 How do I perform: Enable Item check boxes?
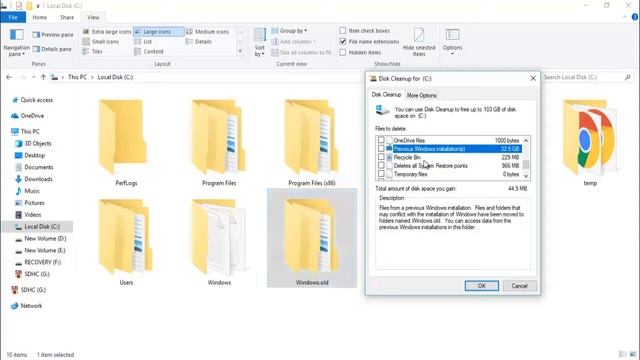coord(343,31)
